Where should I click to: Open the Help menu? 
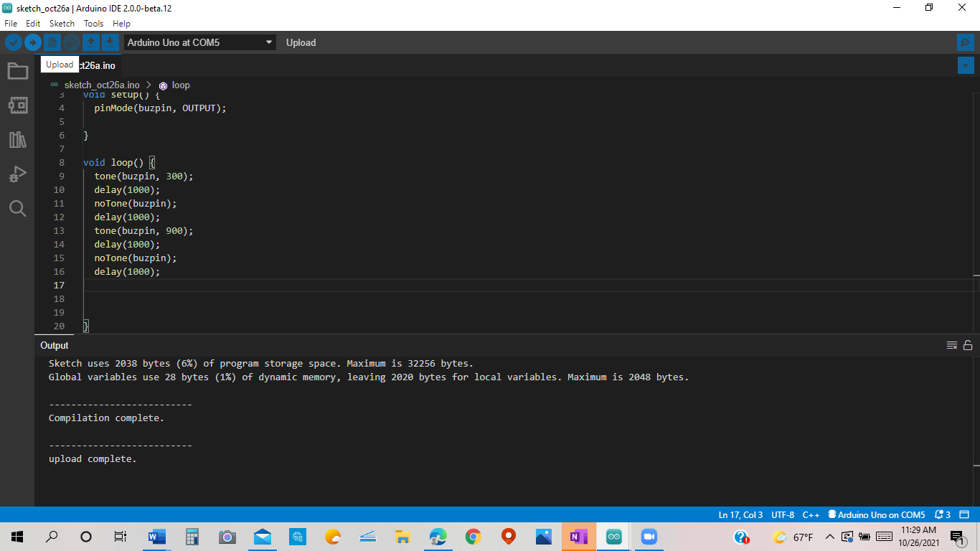click(x=121, y=24)
